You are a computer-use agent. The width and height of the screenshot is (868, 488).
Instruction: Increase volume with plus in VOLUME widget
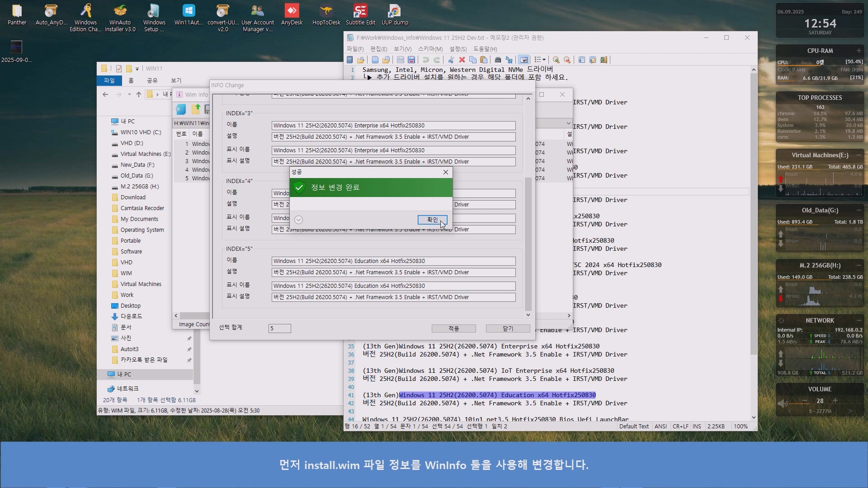point(835,400)
